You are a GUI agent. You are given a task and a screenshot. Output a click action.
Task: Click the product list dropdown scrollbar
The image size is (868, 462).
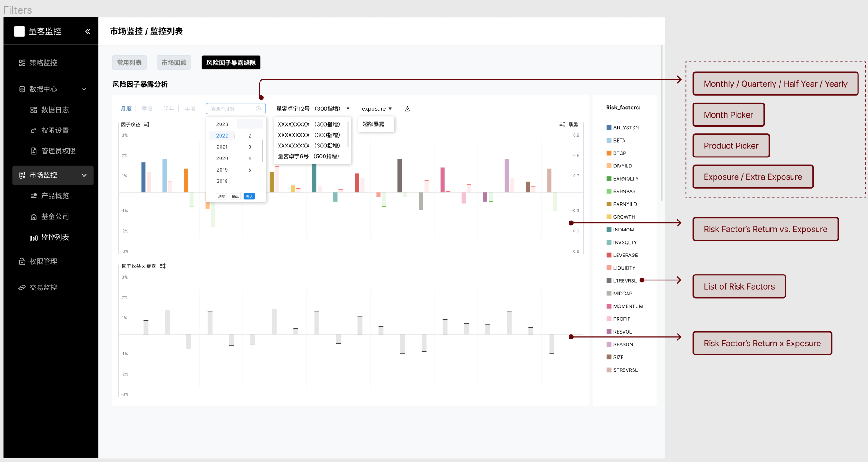[348, 133]
